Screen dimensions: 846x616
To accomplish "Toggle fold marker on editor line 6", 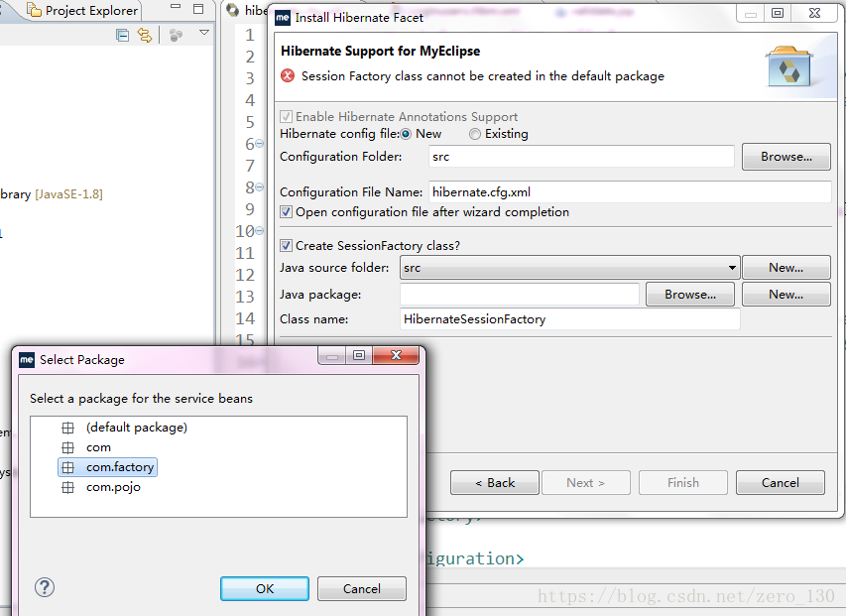I will pyautogui.click(x=260, y=144).
